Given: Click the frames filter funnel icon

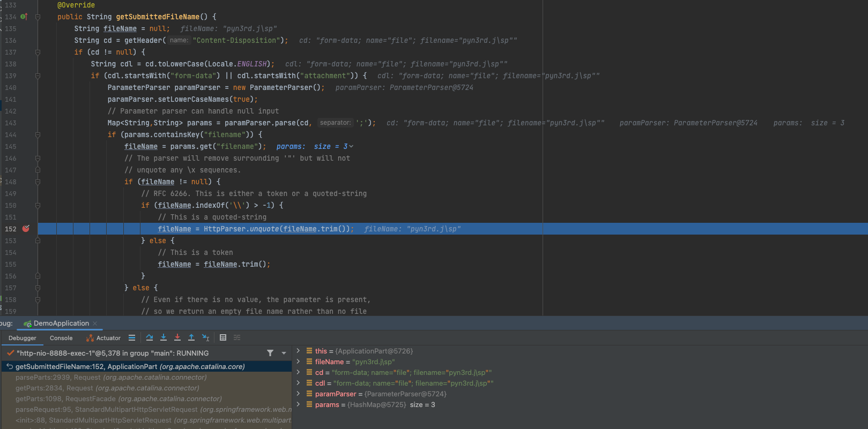Looking at the screenshot, I should [x=270, y=353].
